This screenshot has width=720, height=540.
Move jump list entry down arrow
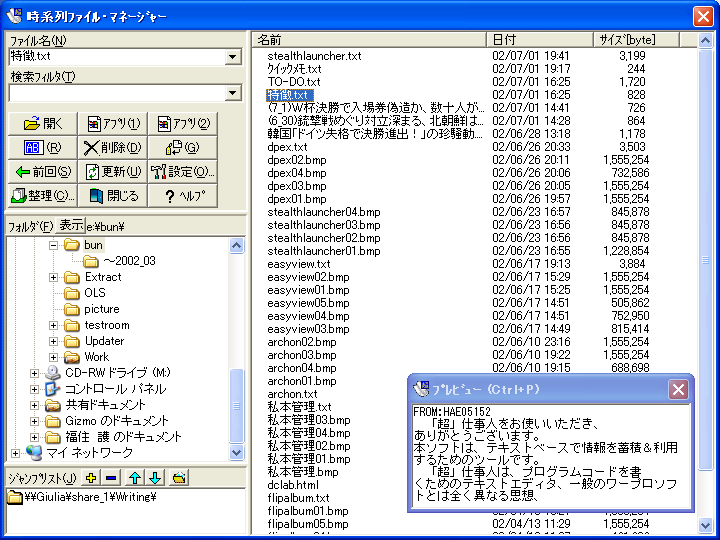coord(155,478)
